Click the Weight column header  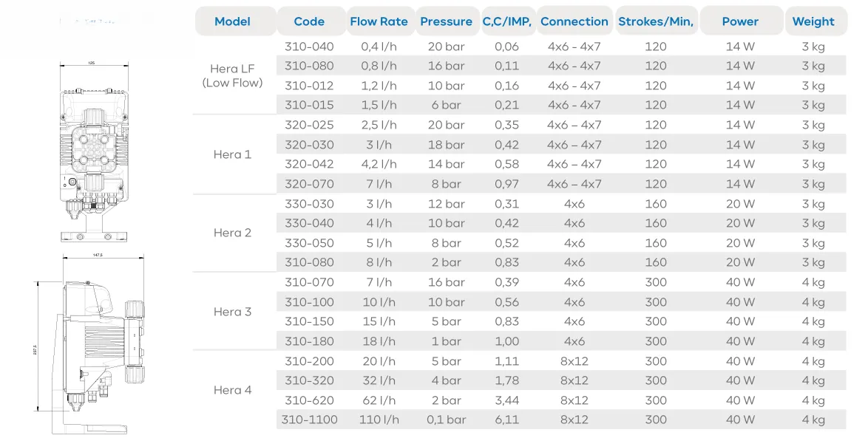[x=813, y=21]
